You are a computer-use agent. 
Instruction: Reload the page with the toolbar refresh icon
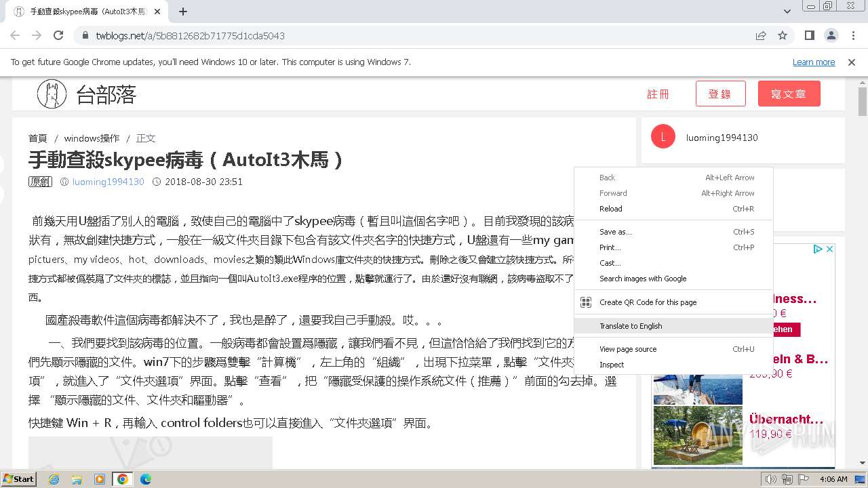[x=58, y=35]
